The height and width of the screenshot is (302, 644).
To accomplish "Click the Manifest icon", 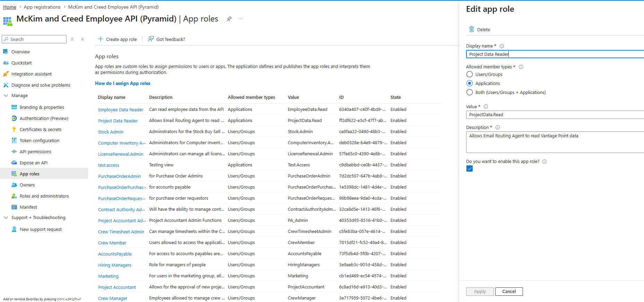I will click(x=14, y=207).
